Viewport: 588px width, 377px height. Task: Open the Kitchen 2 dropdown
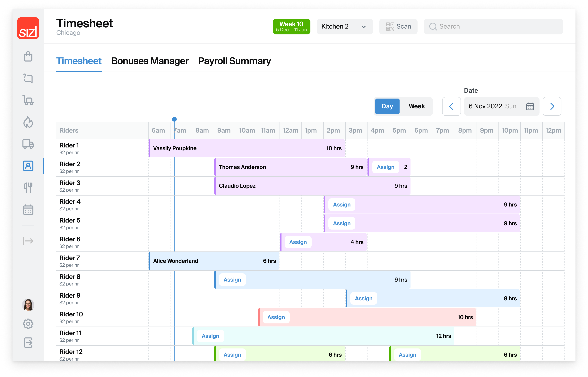click(x=344, y=26)
